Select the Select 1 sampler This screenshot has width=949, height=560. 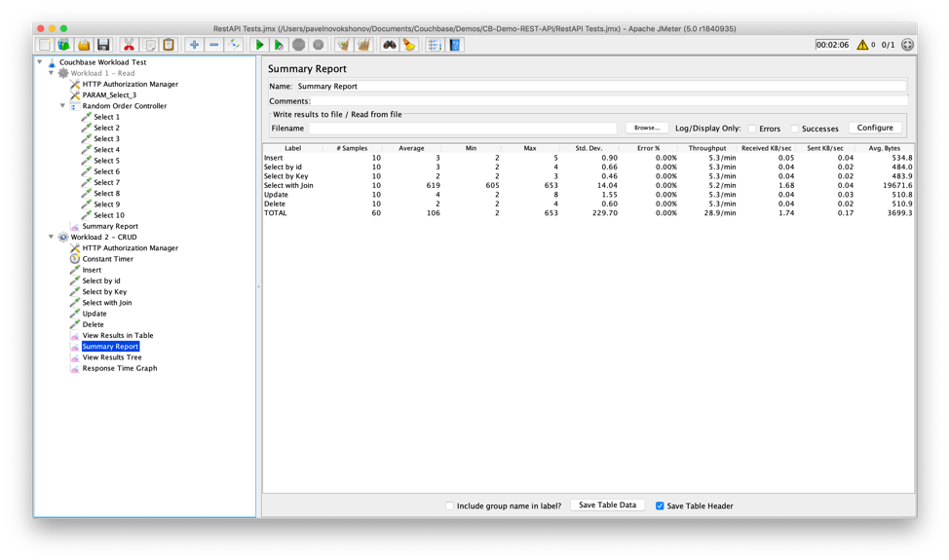click(x=106, y=117)
